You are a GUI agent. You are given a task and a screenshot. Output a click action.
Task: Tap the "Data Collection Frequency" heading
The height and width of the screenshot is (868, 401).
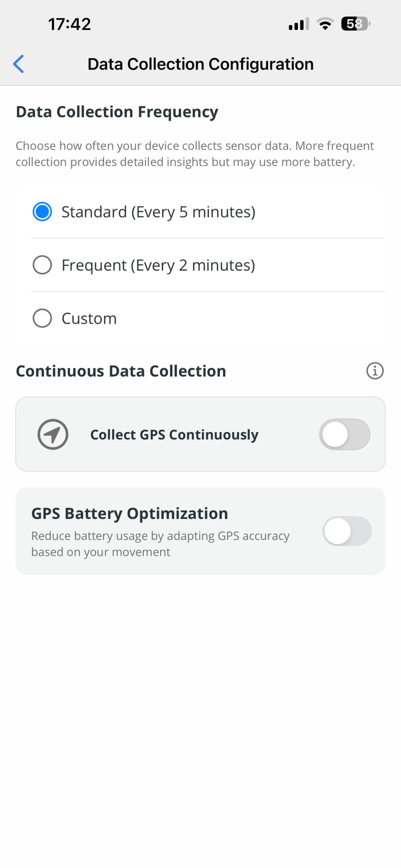pyautogui.click(x=117, y=112)
